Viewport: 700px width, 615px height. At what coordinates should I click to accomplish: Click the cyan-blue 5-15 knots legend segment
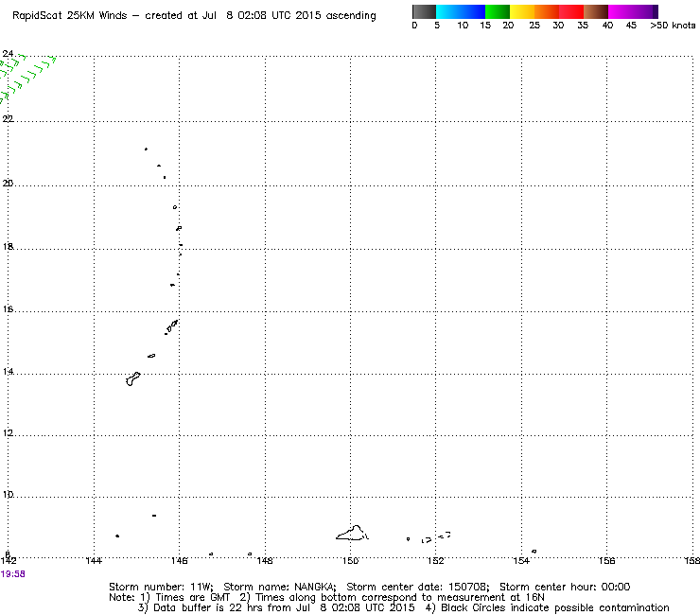[x=461, y=11]
